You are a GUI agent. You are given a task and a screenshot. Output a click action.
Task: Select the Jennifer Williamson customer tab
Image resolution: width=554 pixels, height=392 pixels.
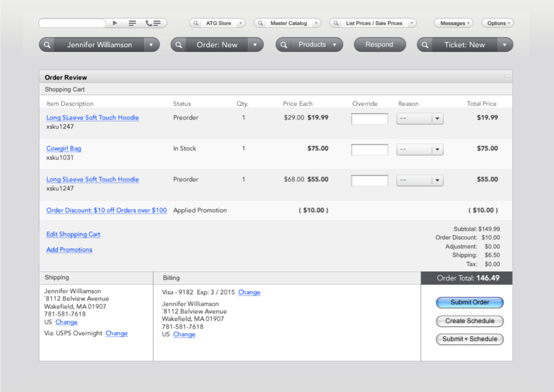(x=99, y=45)
